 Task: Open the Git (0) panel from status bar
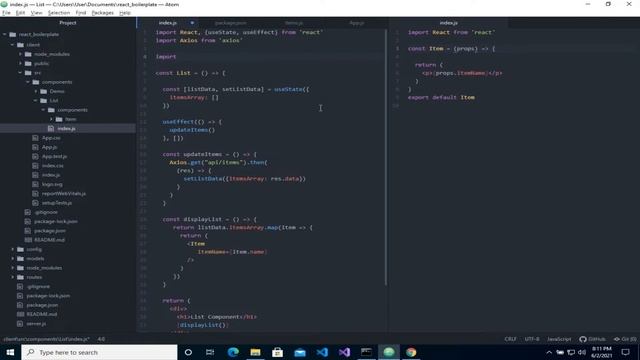point(625,339)
